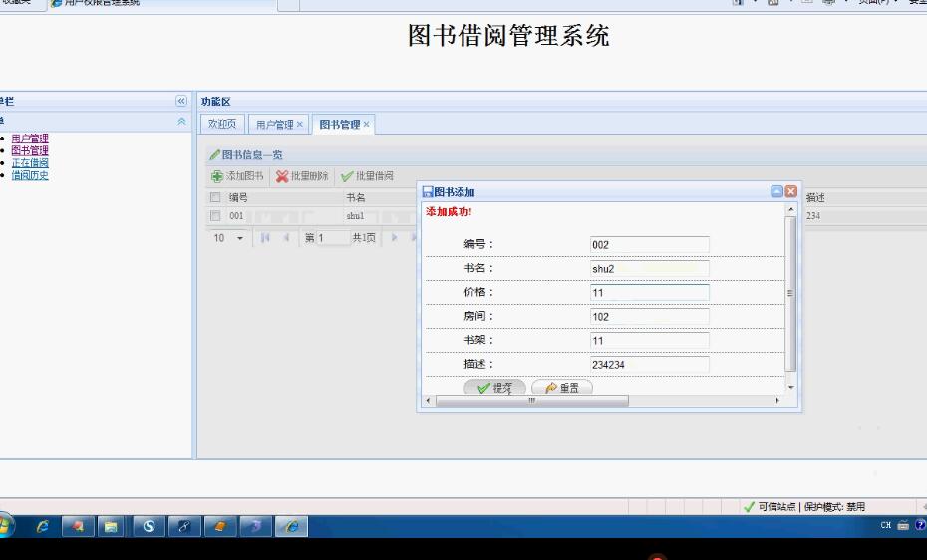Close the 用户管理 tab via its x
The height and width of the screenshot is (560, 927).
point(300,124)
